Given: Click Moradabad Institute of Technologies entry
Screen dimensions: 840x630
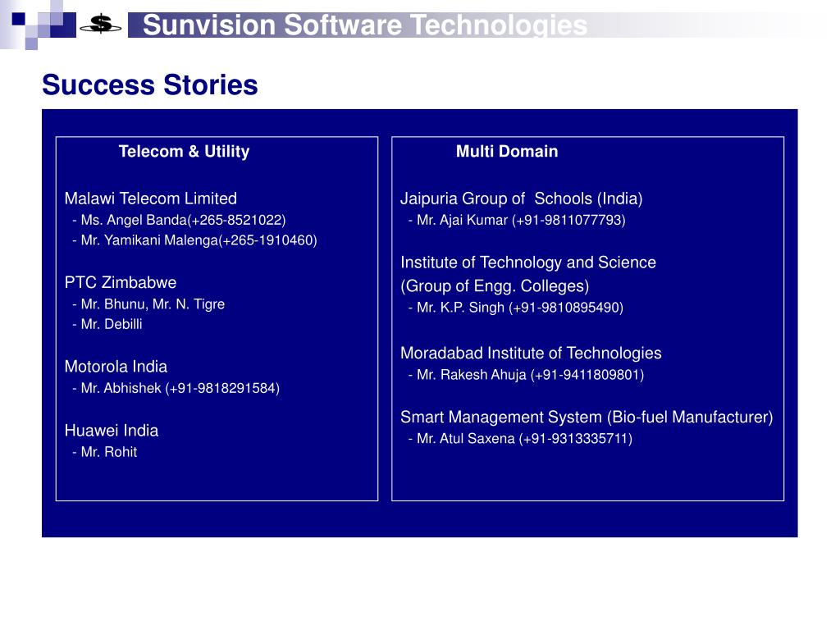Looking at the screenshot, I should coord(531,354).
